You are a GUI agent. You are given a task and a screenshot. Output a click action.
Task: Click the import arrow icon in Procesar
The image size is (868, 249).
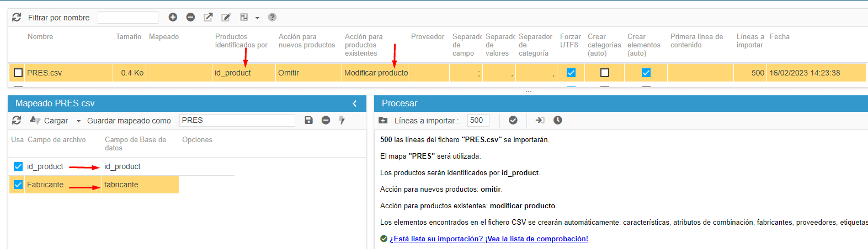pyautogui.click(x=540, y=121)
